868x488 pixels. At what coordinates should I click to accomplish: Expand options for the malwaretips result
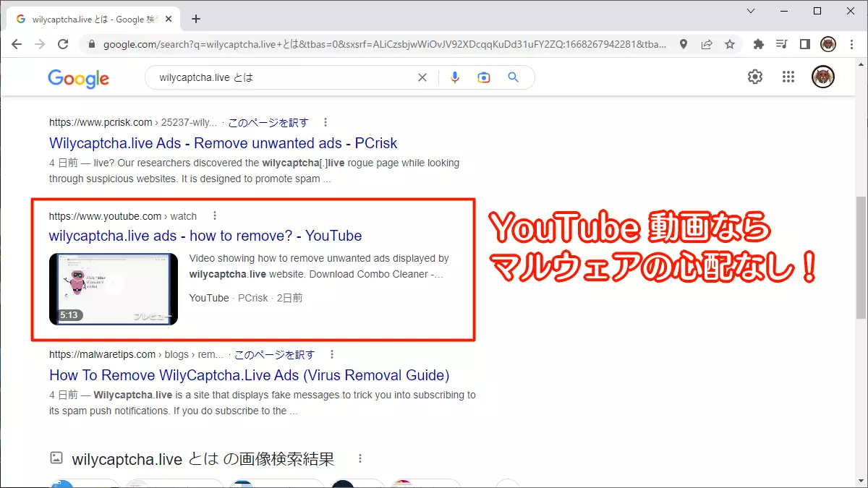pos(332,354)
